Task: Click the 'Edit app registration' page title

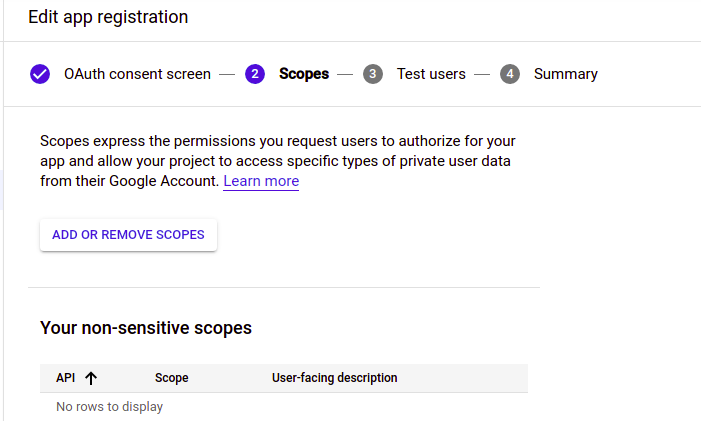Action: 108,17
